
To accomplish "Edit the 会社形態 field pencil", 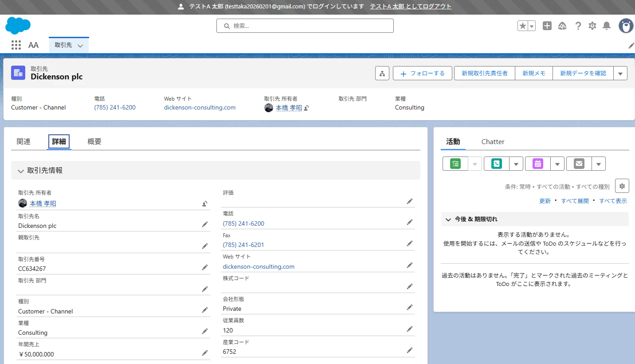I will 410,307.
